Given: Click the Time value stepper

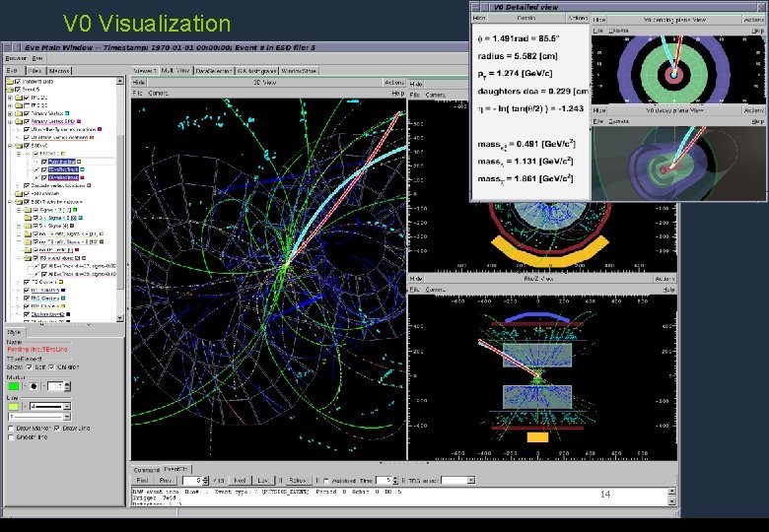Looking at the screenshot, I should point(395,481).
